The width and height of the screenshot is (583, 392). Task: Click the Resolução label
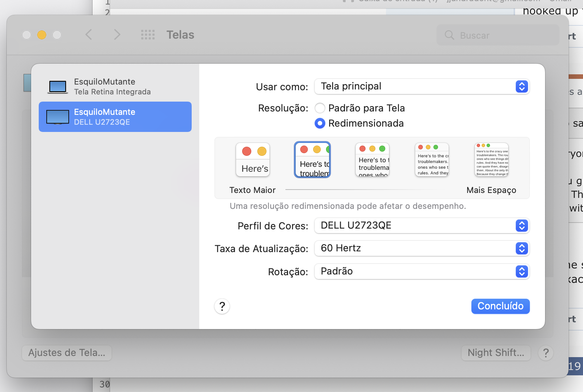[x=283, y=108]
